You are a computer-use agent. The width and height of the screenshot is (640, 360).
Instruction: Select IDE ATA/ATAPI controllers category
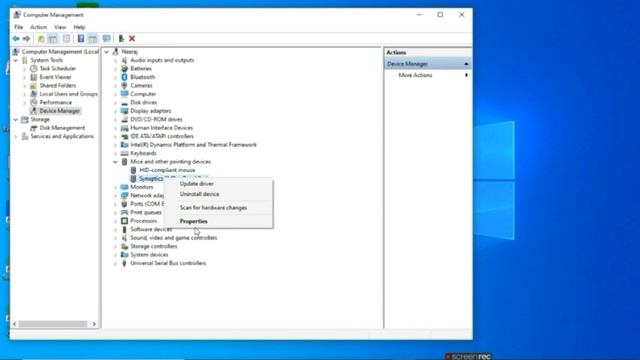click(162, 137)
